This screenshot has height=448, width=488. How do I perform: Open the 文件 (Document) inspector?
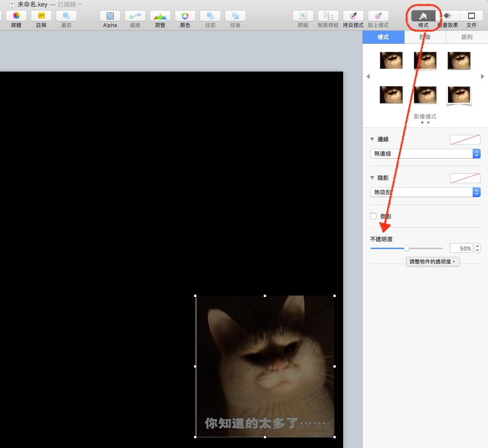(x=471, y=16)
